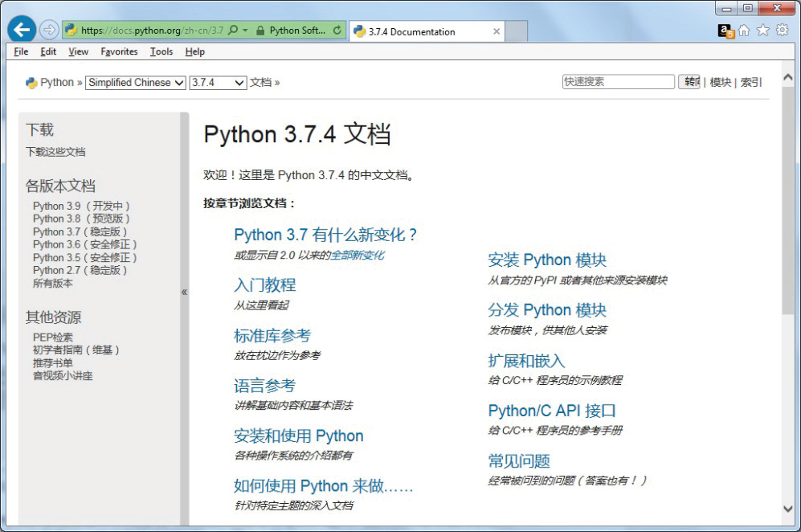Open the 3.7.4 version dropdown
Viewport: 801px width, 532px height.
click(219, 82)
